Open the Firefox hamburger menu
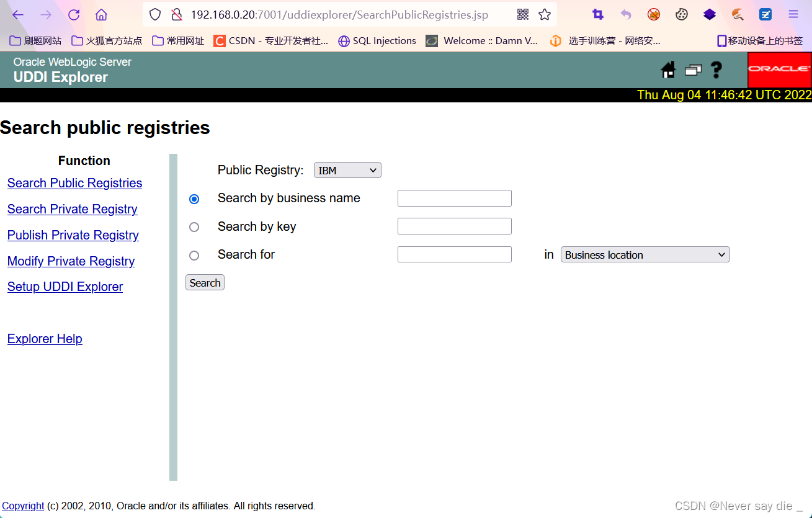 click(x=793, y=14)
